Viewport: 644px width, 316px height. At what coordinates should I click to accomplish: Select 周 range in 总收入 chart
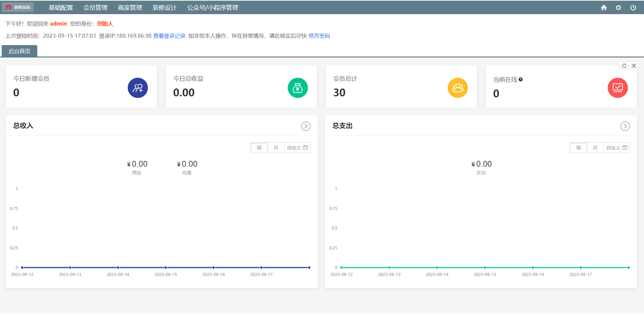(x=259, y=148)
